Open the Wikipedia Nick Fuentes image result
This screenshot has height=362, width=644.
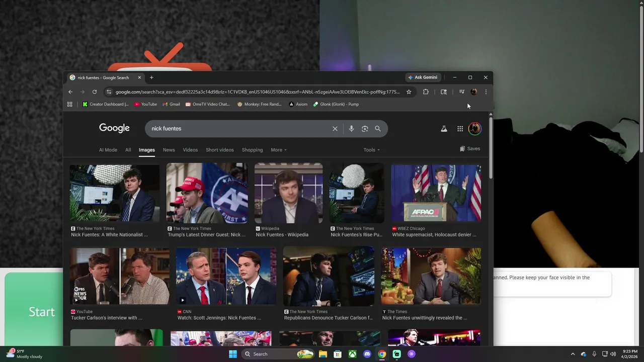[288, 193]
